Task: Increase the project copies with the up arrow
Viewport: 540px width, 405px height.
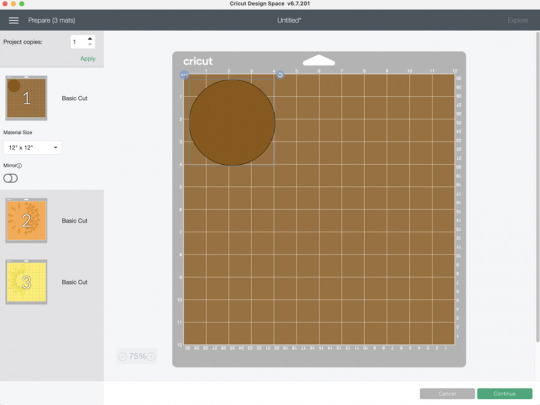Action: [90, 39]
